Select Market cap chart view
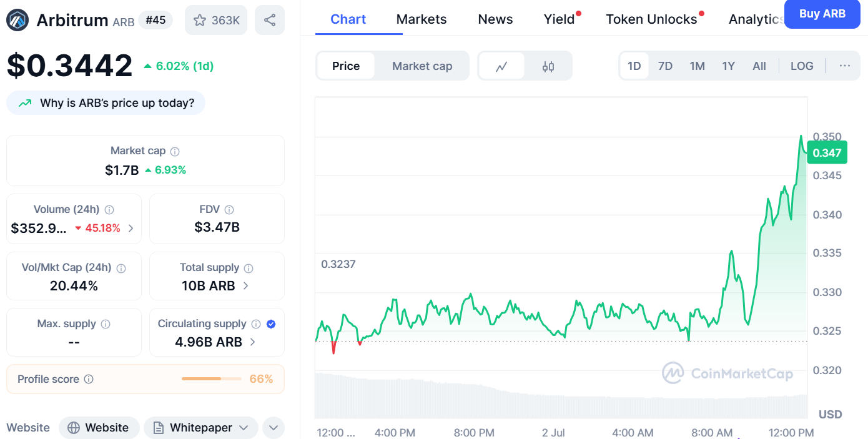 (422, 66)
